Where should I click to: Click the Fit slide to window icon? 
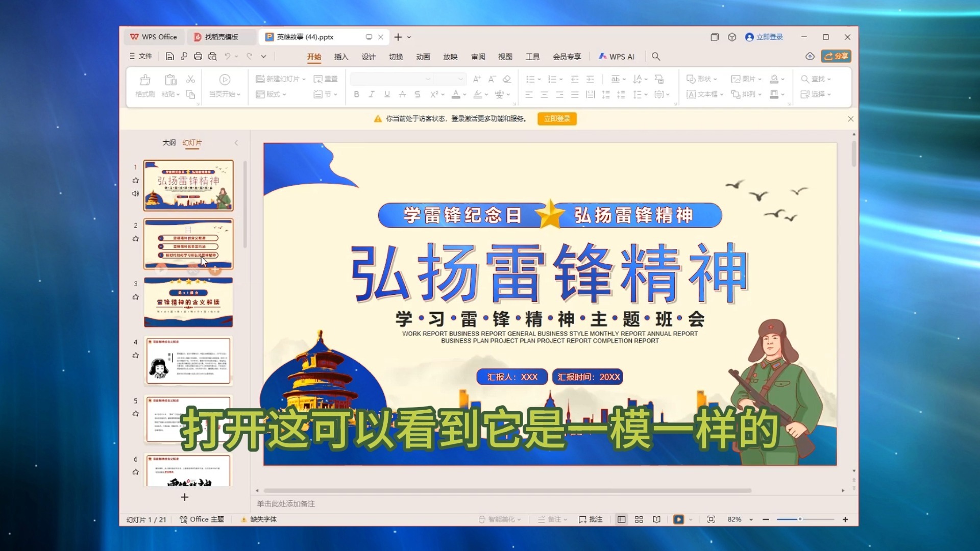point(711,519)
